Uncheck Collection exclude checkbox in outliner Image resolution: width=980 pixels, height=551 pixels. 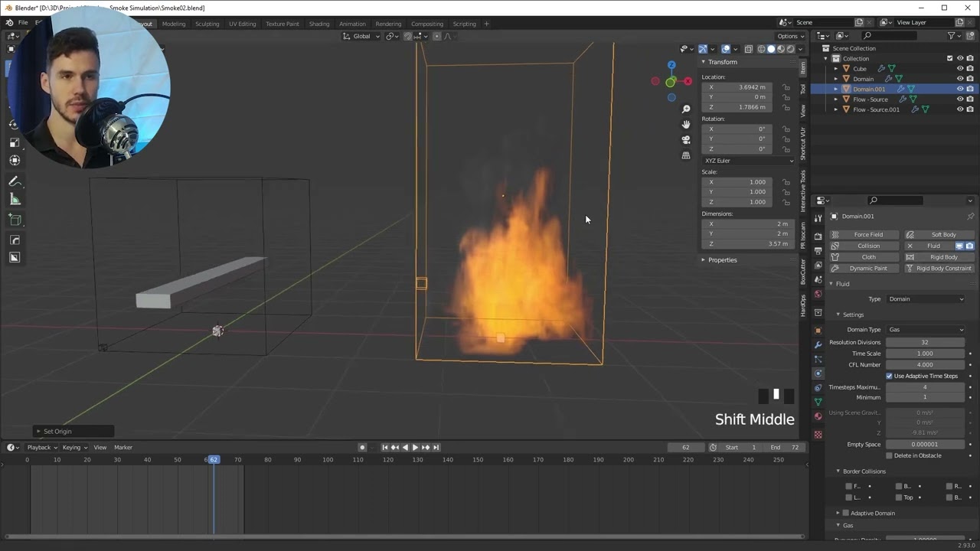click(950, 58)
